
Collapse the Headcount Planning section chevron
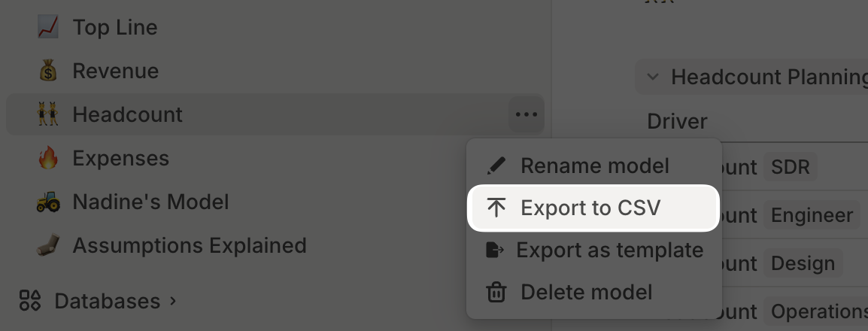tap(653, 77)
